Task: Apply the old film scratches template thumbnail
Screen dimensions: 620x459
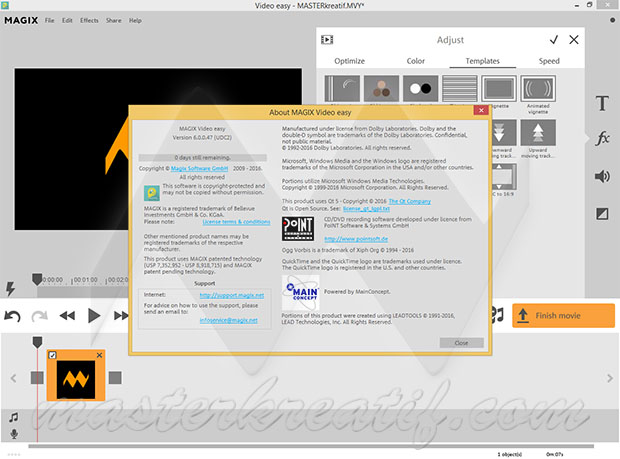Action: tap(342, 89)
